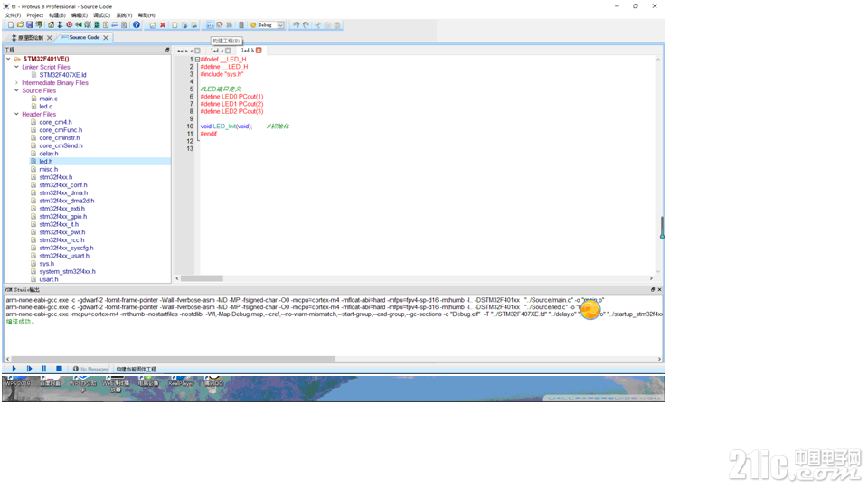868x488 pixels.
Task: Close the main.c editor tab
Action: click(x=197, y=51)
